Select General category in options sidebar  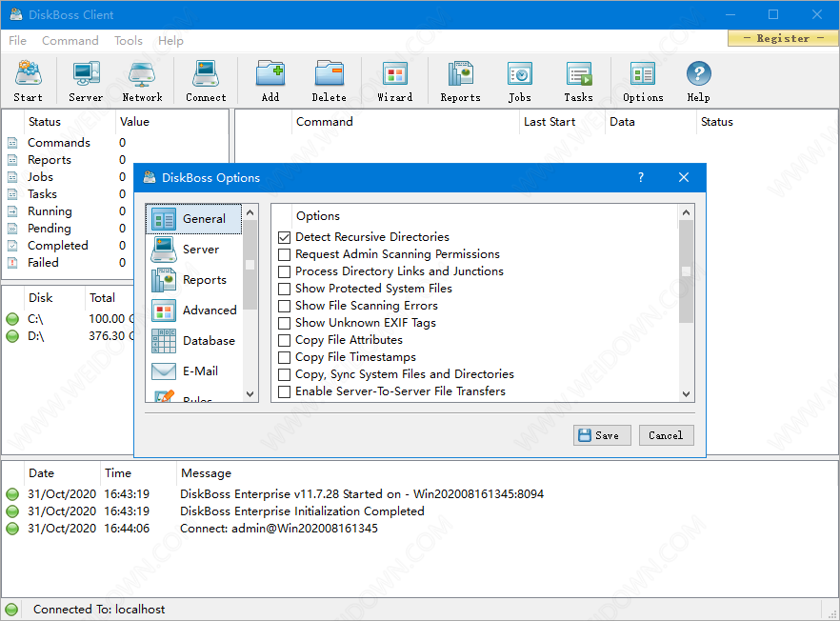coord(194,219)
